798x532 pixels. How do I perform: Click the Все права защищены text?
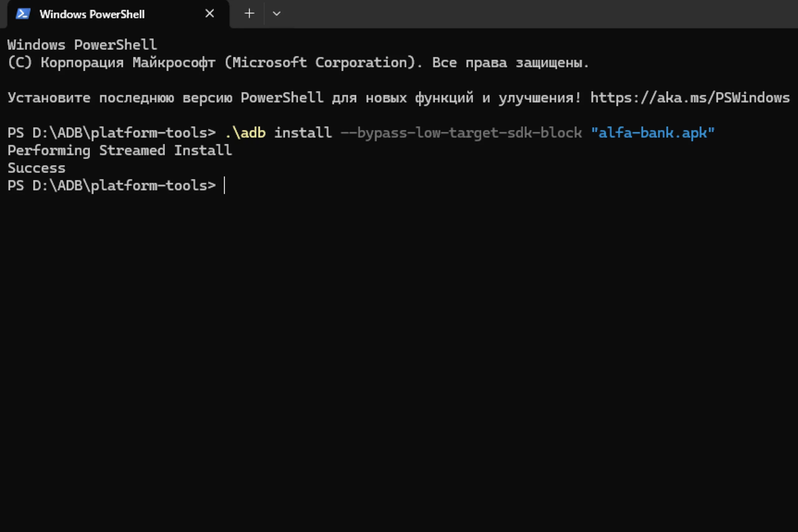tap(510, 62)
